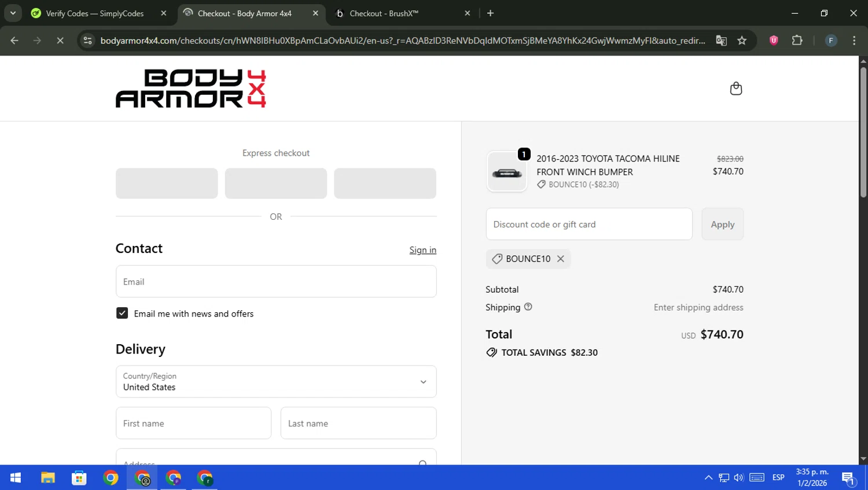The height and width of the screenshot is (490, 868).
Task: Focus the Email input field
Action: pos(276,281)
